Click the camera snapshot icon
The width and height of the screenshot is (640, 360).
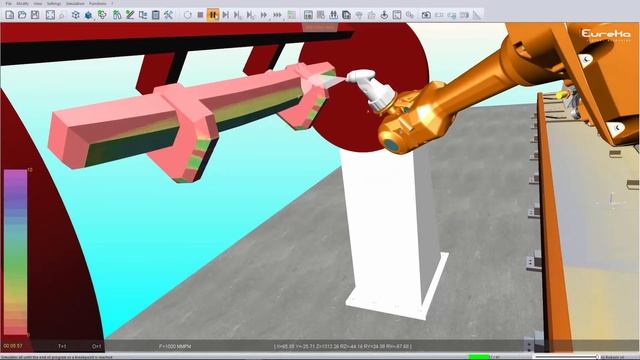[426, 15]
